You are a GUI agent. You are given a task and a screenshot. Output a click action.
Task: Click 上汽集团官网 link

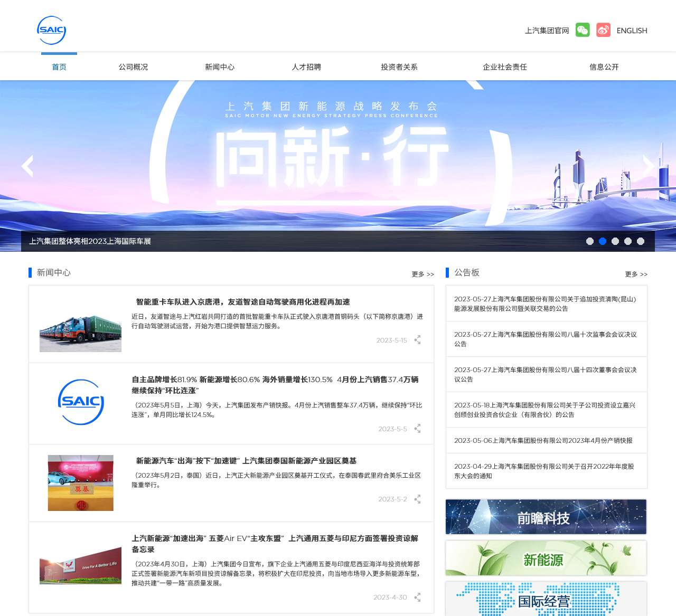pyautogui.click(x=547, y=31)
